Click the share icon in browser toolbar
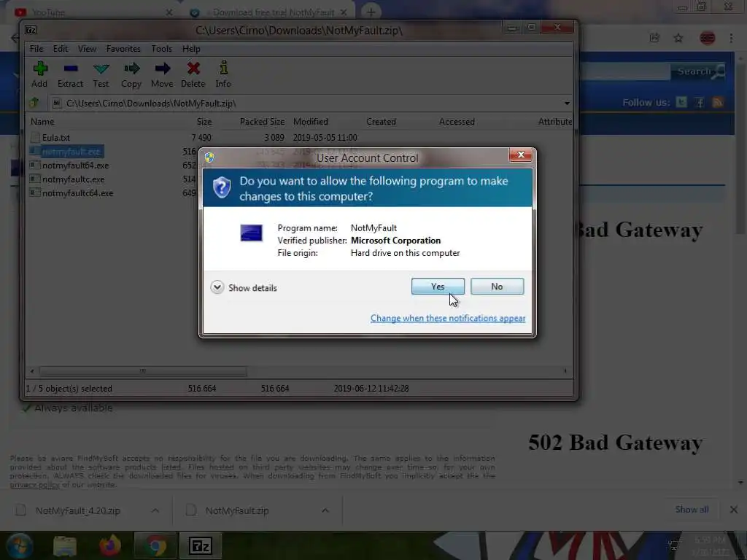 pyautogui.click(x=654, y=38)
